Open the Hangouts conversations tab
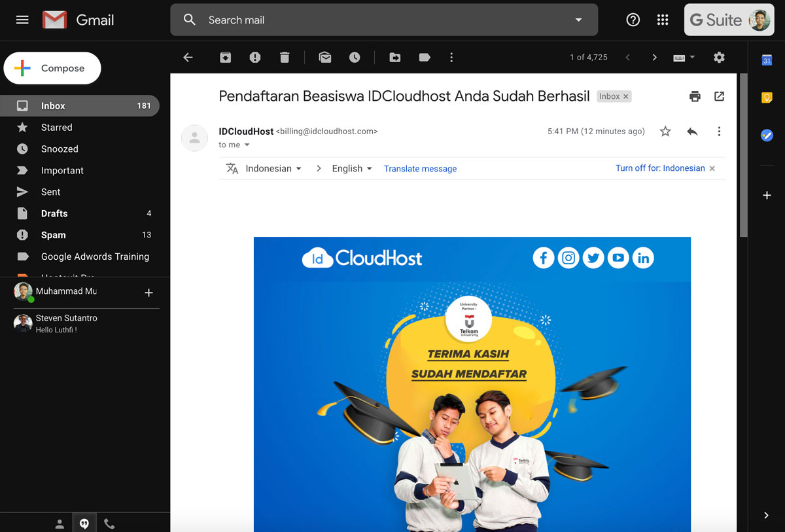The width and height of the screenshot is (785, 532). pyautogui.click(x=84, y=524)
